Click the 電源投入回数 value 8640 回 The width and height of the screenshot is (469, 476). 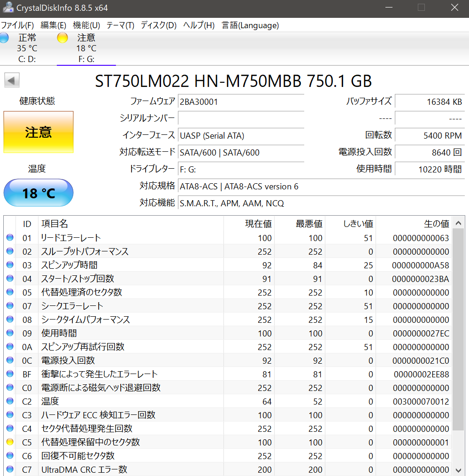[430, 152]
